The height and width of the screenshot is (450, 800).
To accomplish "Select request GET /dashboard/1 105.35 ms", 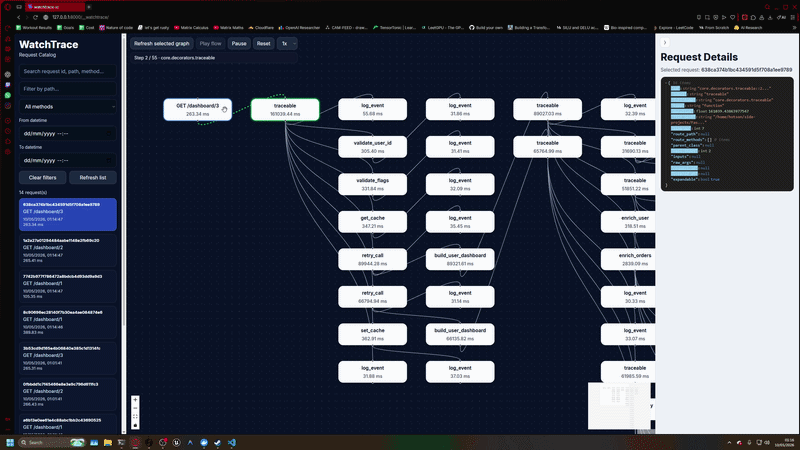I will (68, 286).
